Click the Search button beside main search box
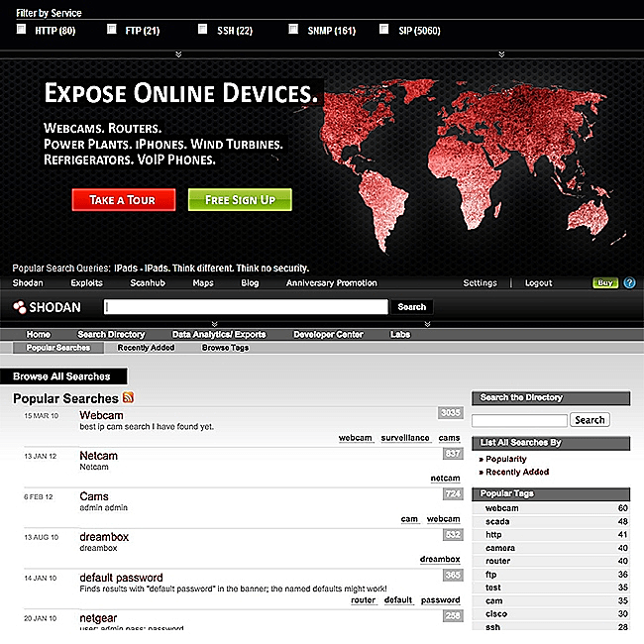 point(411,307)
